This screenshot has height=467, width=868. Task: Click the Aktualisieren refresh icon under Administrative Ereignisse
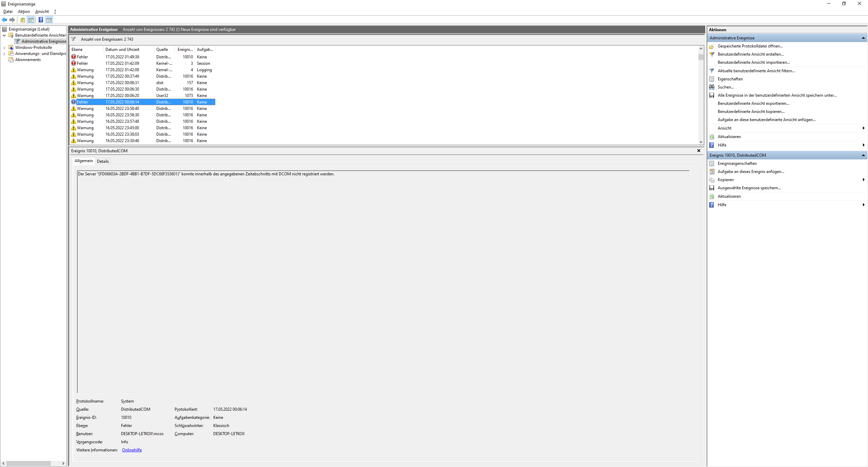click(712, 137)
